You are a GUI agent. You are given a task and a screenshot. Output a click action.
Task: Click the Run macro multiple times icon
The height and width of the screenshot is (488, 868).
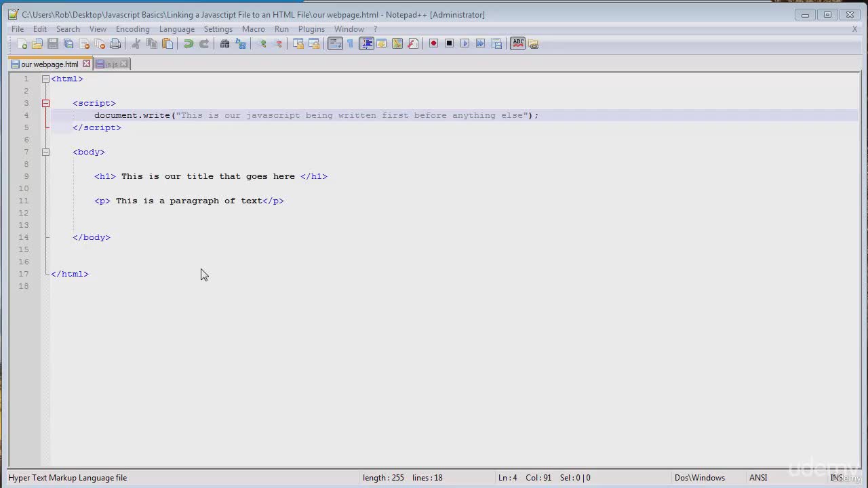(x=480, y=43)
